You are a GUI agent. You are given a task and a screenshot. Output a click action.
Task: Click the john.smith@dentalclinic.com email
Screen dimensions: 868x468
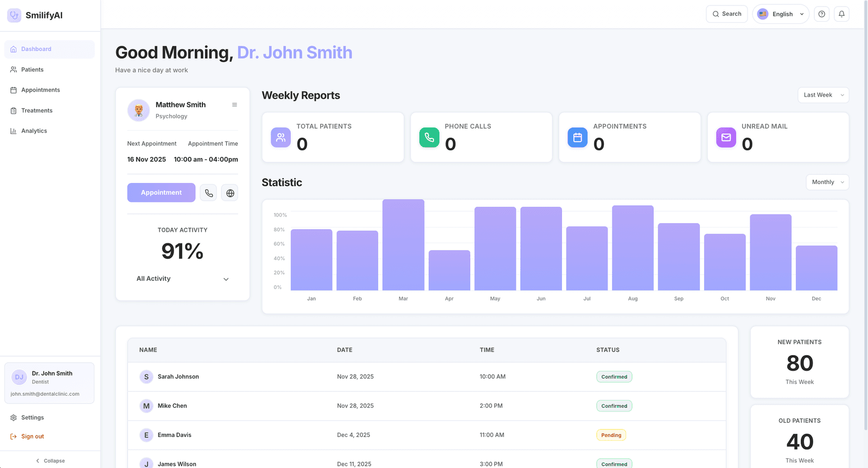[45, 394]
